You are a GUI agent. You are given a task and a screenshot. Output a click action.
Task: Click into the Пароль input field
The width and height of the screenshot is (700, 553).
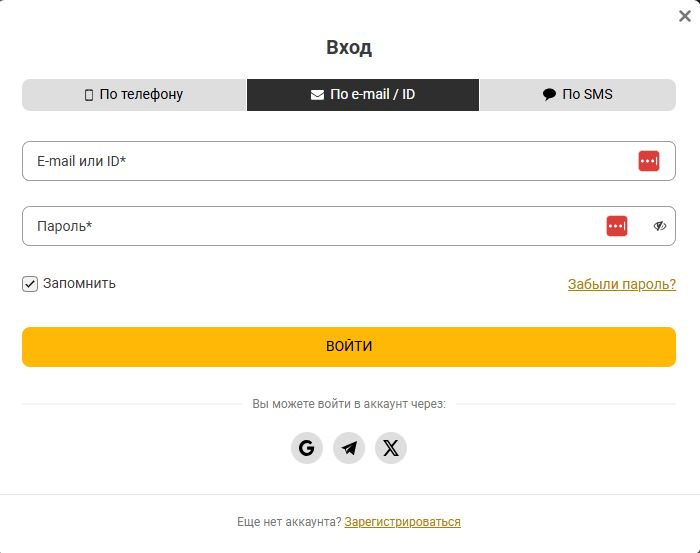coord(300,226)
